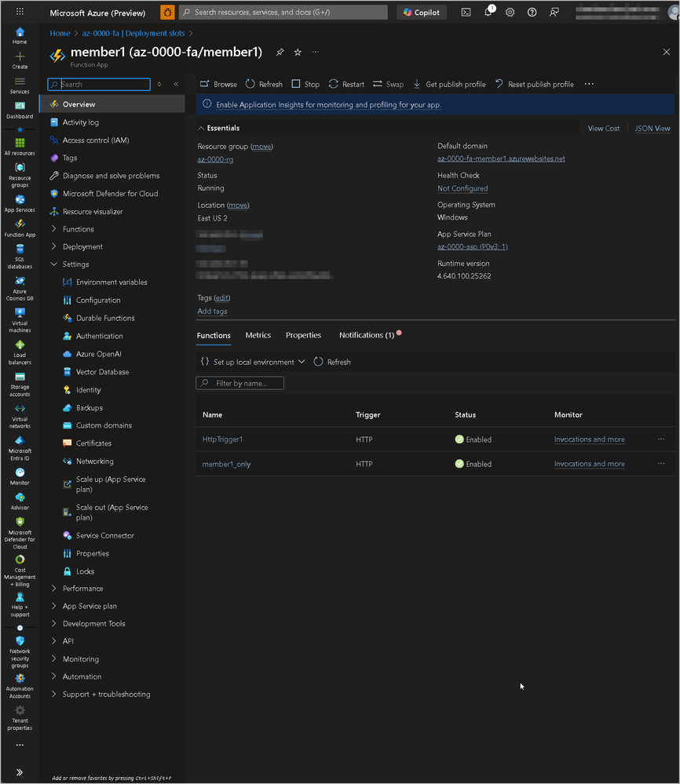The height and width of the screenshot is (784, 680).
Task: Open Virtual machines in favorites bar
Action: [x=20, y=320]
